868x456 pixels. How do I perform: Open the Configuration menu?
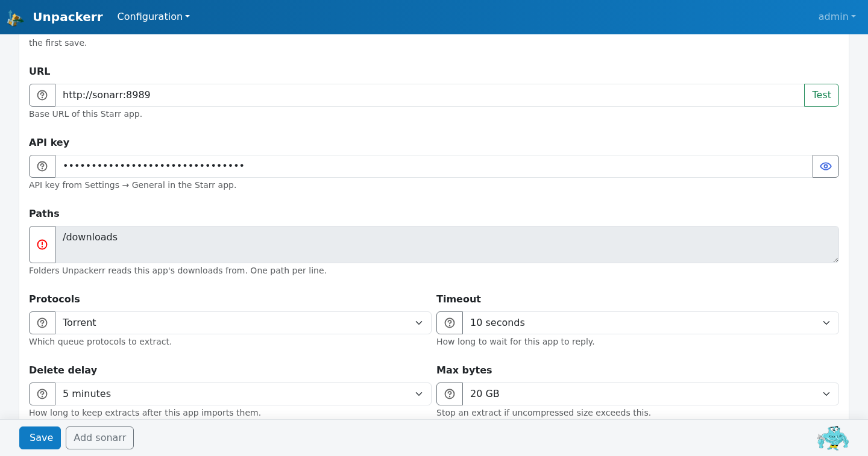[153, 17]
